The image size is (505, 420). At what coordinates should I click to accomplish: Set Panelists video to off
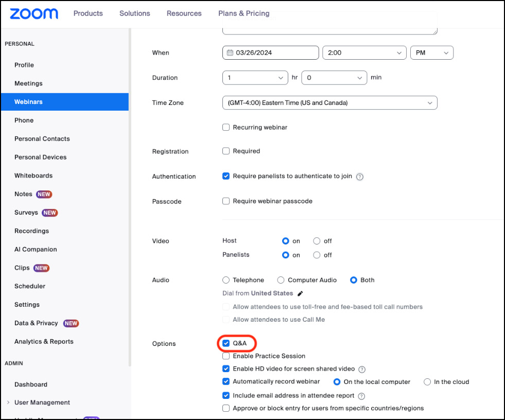tap(317, 255)
